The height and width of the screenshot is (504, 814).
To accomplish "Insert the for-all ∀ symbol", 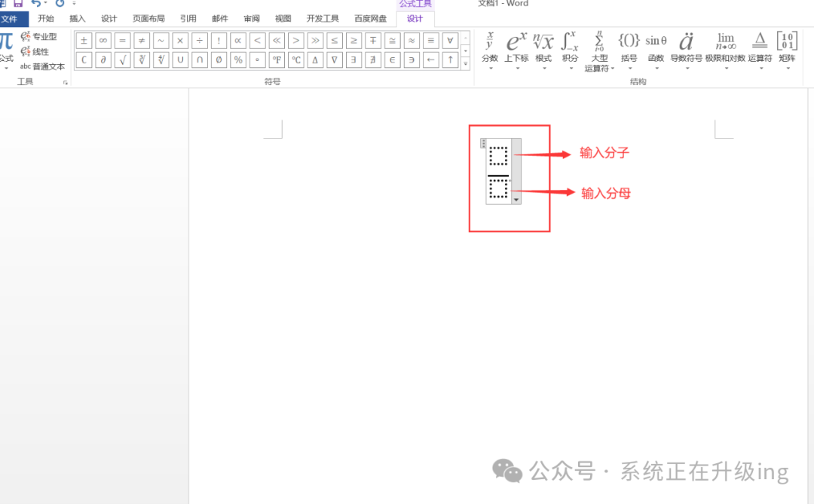I will click(450, 41).
